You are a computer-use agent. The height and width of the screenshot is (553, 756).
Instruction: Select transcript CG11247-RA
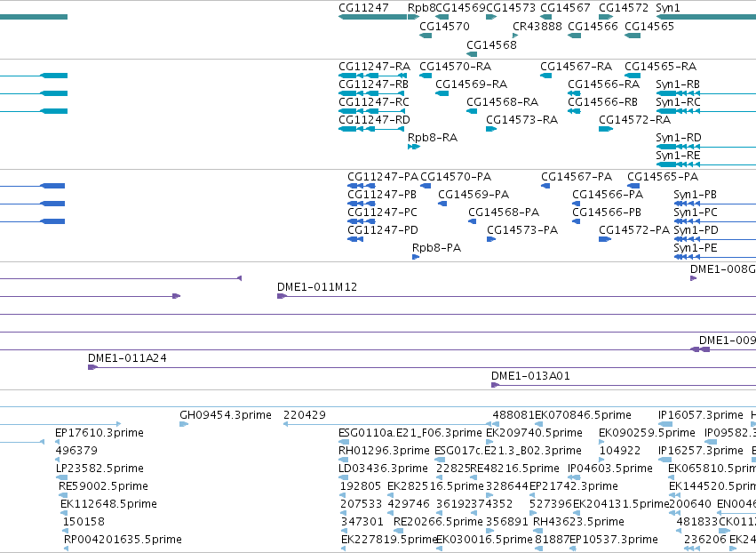[374, 66]
